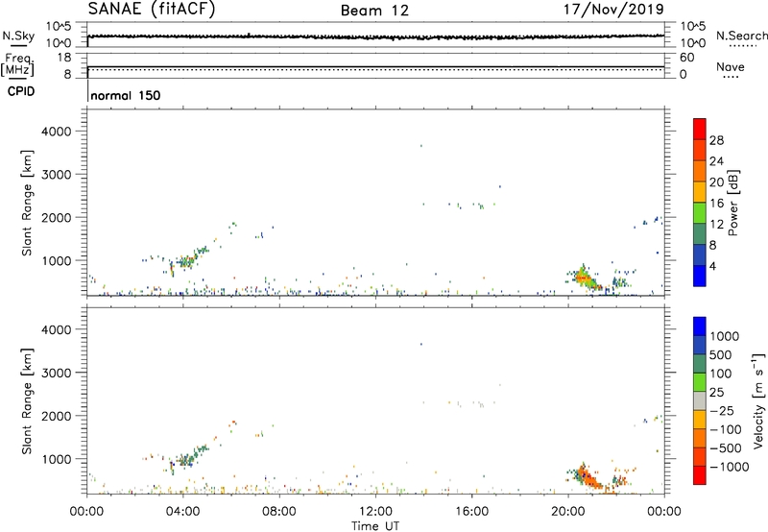Click the blue bottom segment of Power colorbar
The width and height of the screenshot is (768, 532).
(700, 276)
